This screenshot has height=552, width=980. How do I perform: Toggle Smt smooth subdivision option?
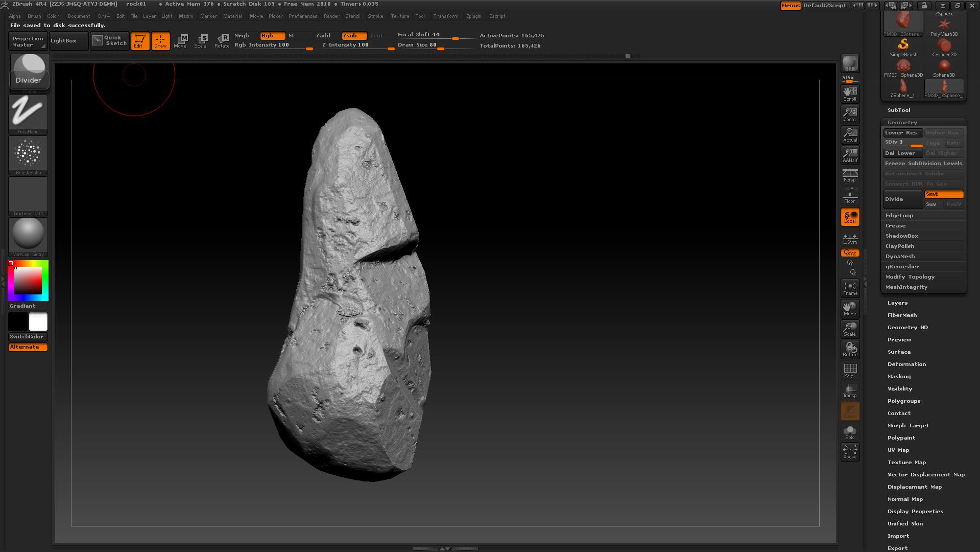tap(944, 194)
